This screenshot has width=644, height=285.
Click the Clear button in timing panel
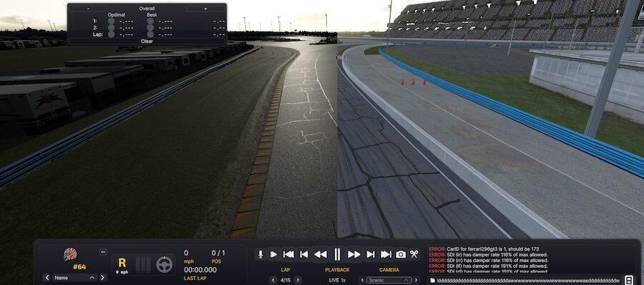coord(147,41)
